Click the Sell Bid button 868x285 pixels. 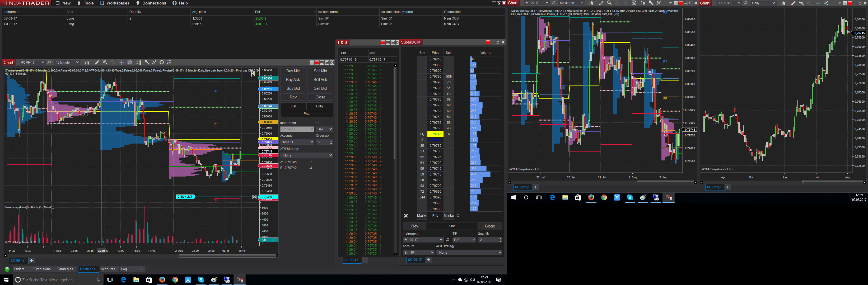(x=320, y=88)
